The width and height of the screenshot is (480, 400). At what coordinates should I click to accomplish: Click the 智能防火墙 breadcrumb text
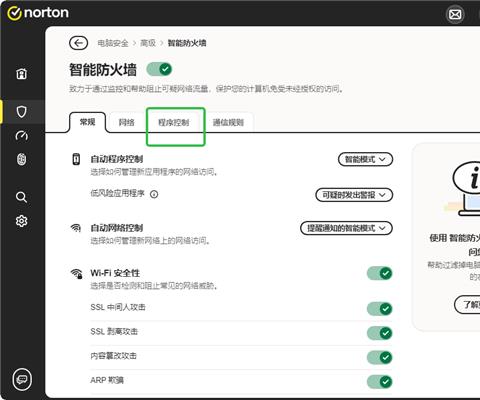(187, 43)
